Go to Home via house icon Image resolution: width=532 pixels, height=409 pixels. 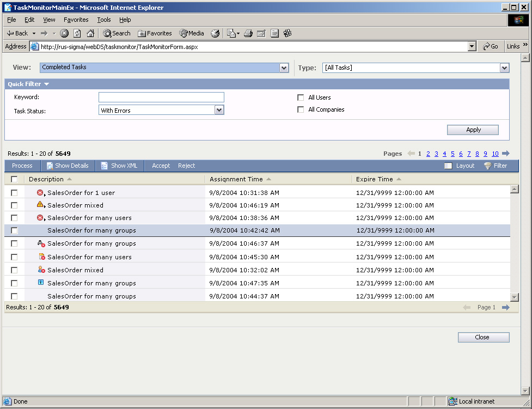click(x=90, y=33)
